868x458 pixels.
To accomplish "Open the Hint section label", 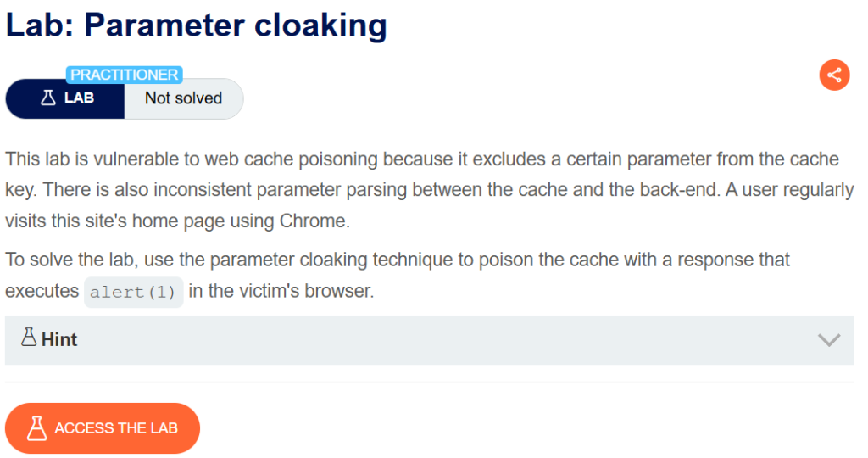I will pyautogui.click(x=58, y=340).
